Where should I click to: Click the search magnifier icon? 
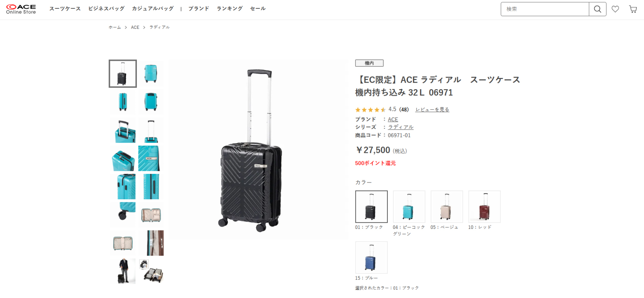point(597,9)
